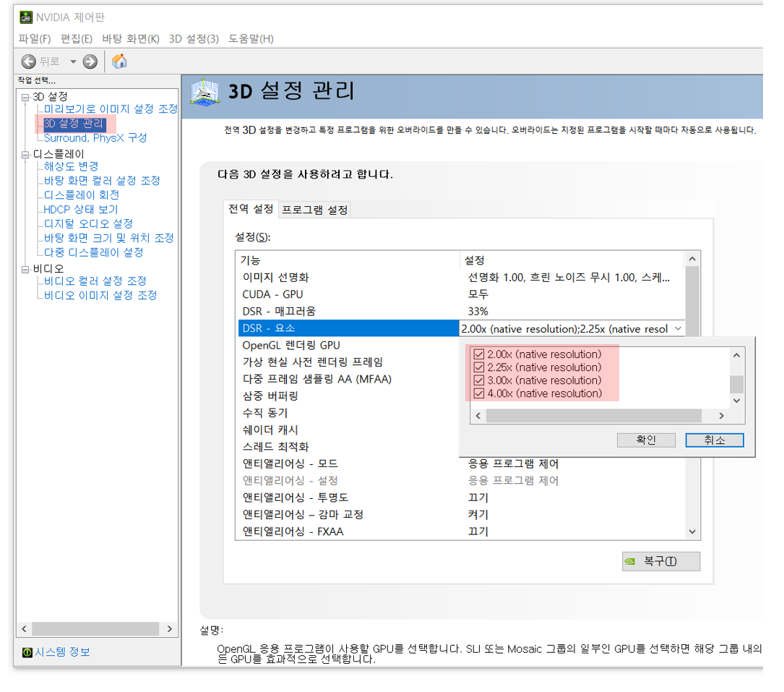Open the DSR - 요소 value dropdown
This screenshot has height=692, width=784.
[678, 329]
